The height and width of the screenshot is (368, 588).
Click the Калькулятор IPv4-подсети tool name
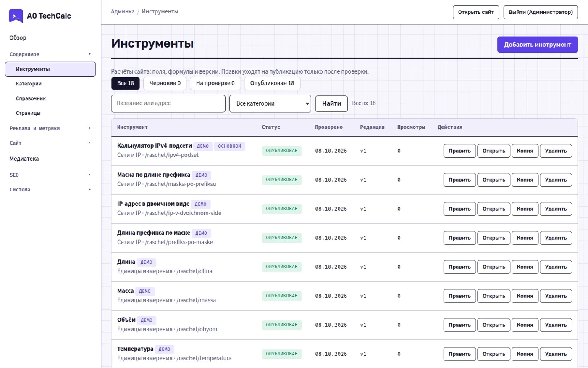coord(155,146)
